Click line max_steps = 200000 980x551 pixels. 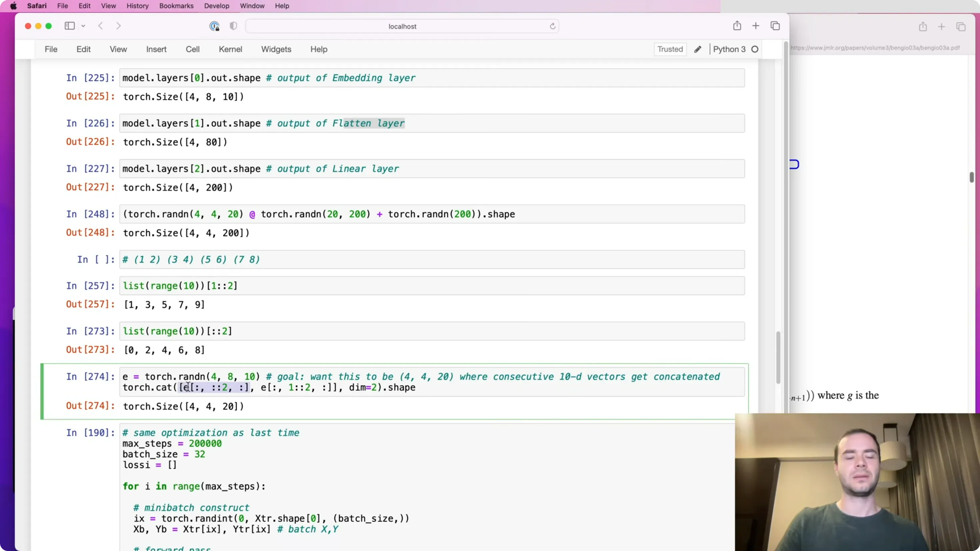click(x=172, y=443)
